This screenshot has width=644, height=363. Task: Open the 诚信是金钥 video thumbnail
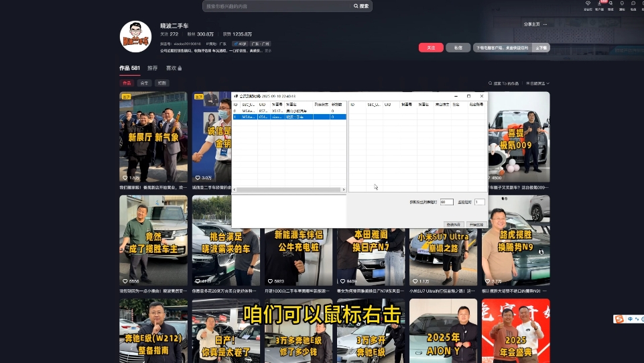pyautogui.click(x=212, y=137)
